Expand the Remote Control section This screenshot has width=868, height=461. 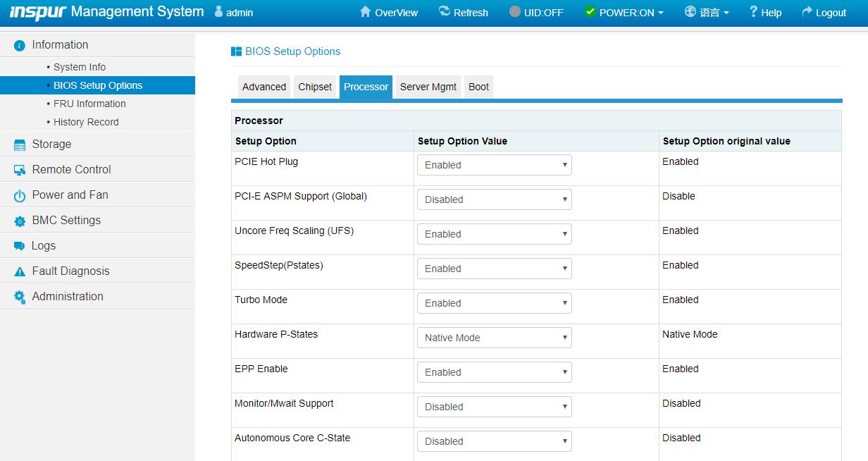97,169
